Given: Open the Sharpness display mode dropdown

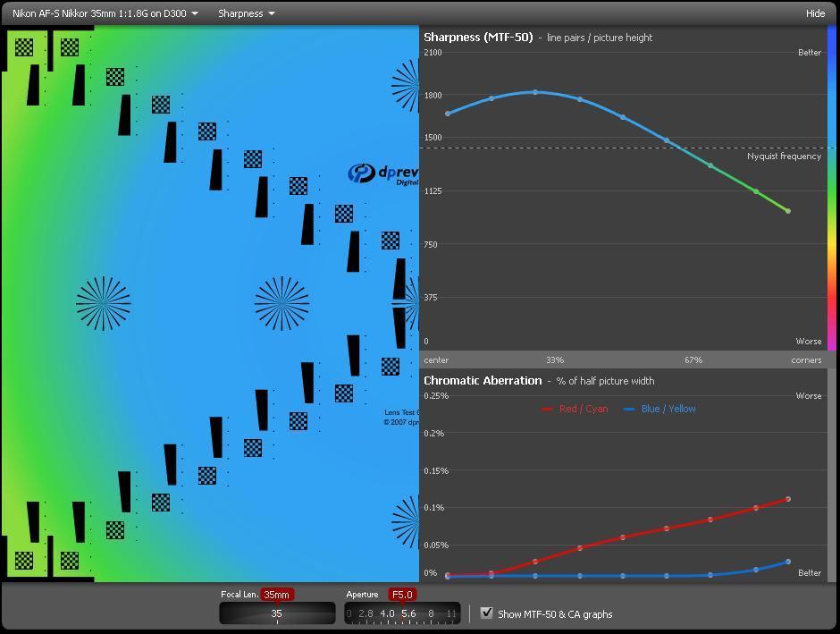Looking at the screenshot, I should click(246, 13).
